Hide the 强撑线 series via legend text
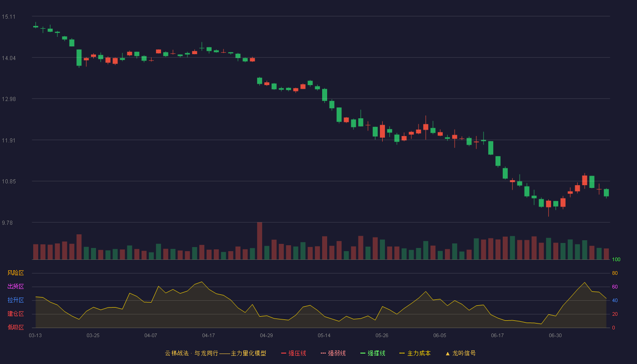 (376, 353)
